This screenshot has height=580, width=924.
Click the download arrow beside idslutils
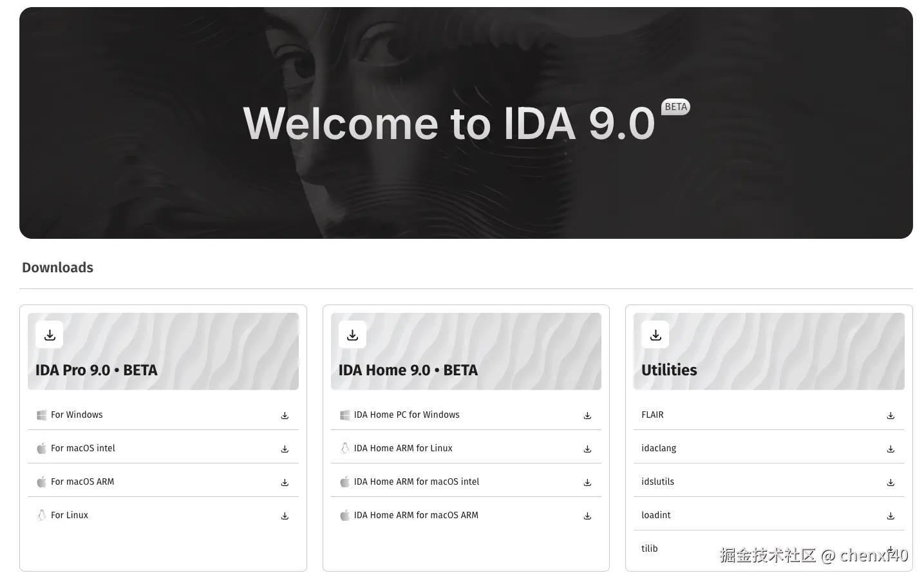tap(891, 483)
